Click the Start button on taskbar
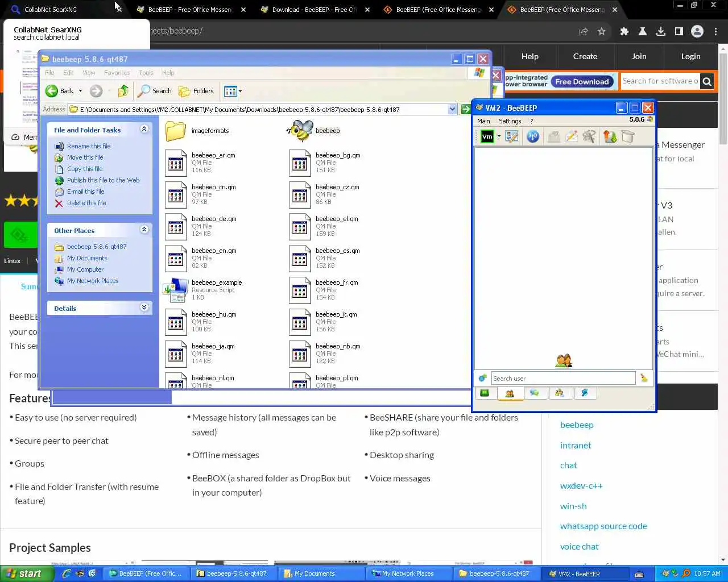The image size is (728, 582). tap(27, 573)
